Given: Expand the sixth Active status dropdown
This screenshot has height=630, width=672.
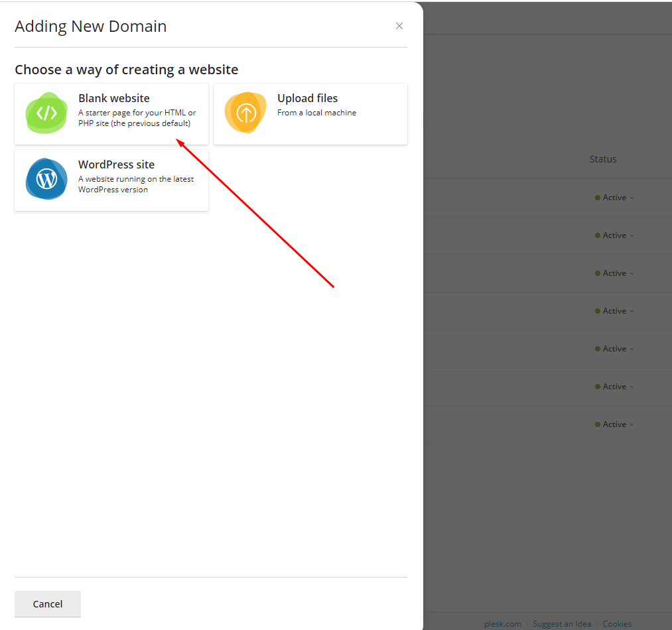Looking at the screenshot, I should pyautogui.click(x=614, y=386).
